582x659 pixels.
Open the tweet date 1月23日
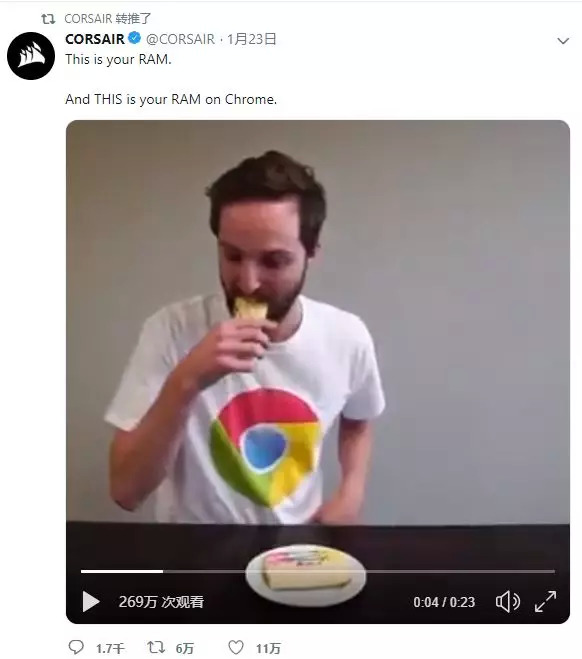(251, 39)
